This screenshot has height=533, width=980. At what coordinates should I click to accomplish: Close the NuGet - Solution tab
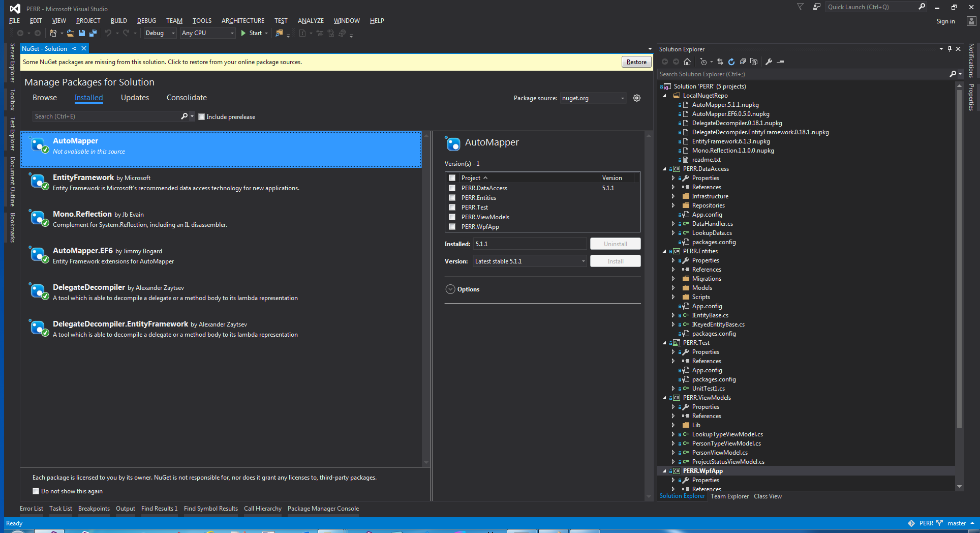[84, 49]
